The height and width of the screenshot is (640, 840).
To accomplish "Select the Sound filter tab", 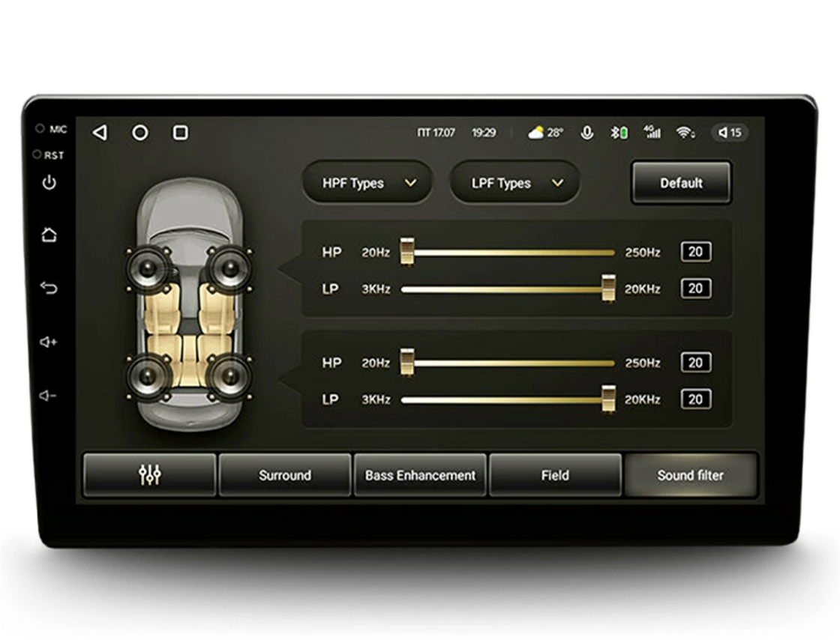I will coord(691,475).
